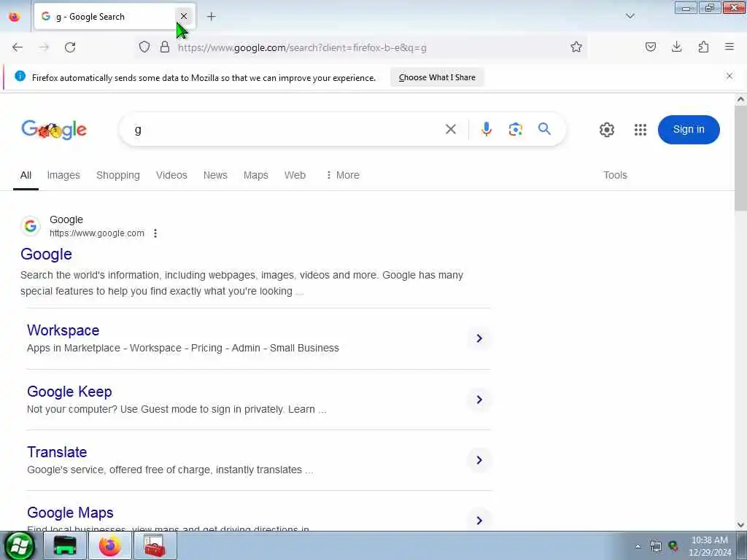
Task: Click the network tray icon
Action: (x=656, y=546)
